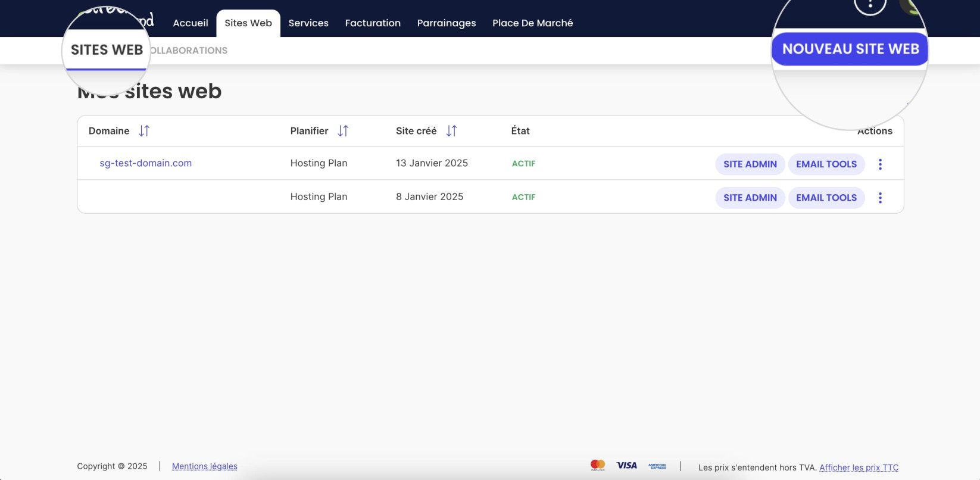Image resolution: width=980 pixels, height=480 pixels.
Task: Select the SITES WEB sub-tab
Action: pyautogui.click(x=107, y=50)
